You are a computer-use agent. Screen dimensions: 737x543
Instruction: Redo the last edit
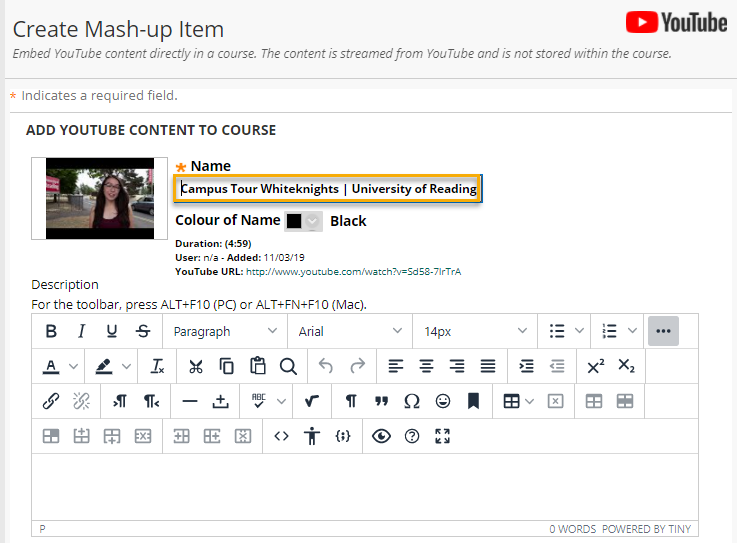click(x=358, y=366)
